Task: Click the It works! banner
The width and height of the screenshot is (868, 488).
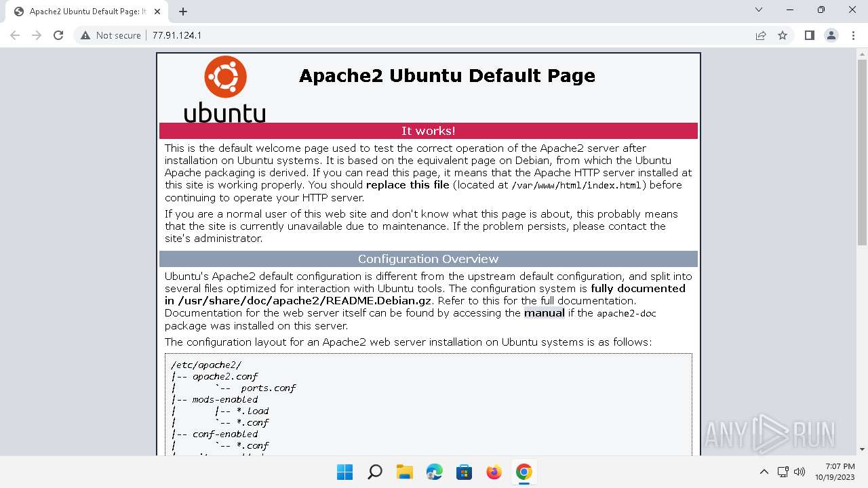Action: [x=429, y=131]
